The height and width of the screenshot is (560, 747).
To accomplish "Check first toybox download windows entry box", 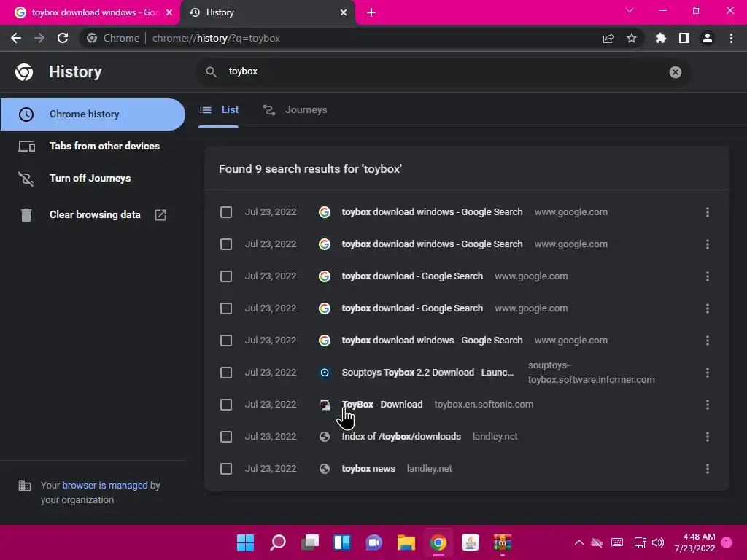I will (226, 212).
